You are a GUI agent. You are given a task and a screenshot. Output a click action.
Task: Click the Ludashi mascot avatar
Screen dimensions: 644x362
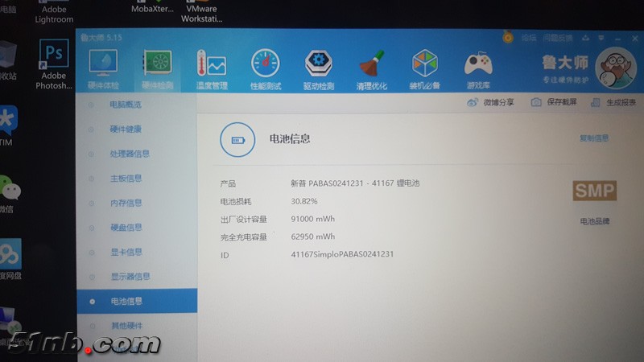pos(616,68)
